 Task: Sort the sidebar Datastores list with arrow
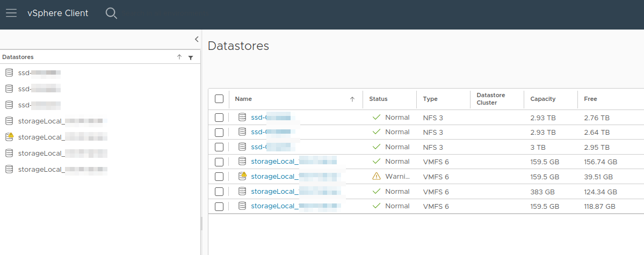pos(179,57)
